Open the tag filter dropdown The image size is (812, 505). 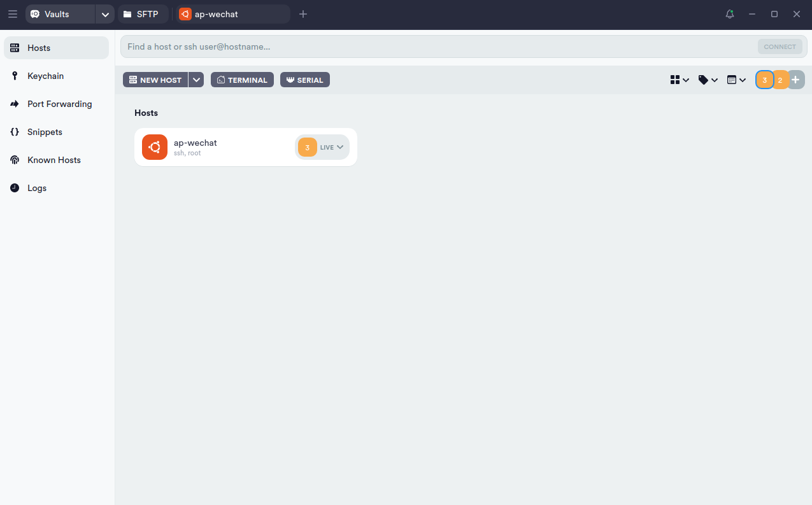click(708, 80)
